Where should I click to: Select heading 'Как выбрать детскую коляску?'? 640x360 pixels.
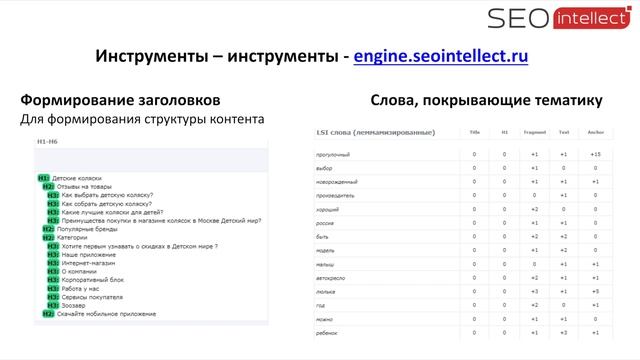click(x=107, y=195)
